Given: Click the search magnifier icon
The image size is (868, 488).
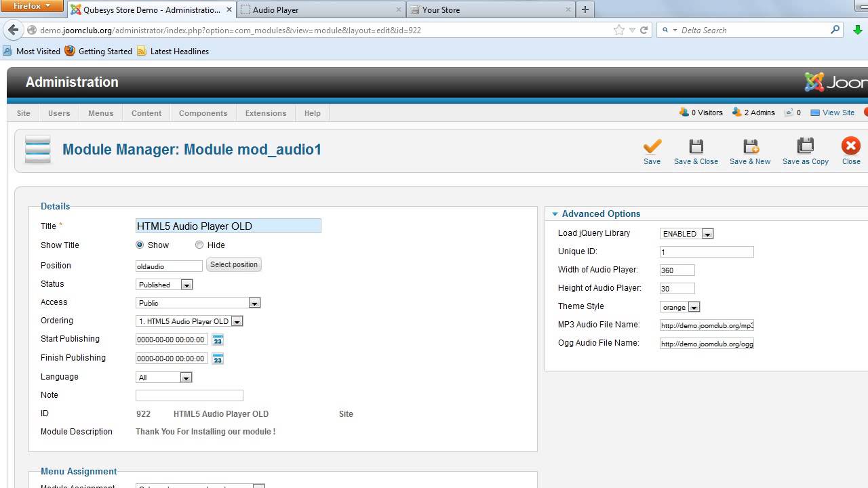Looking at the screenshot, I should (x=835, y=30).
